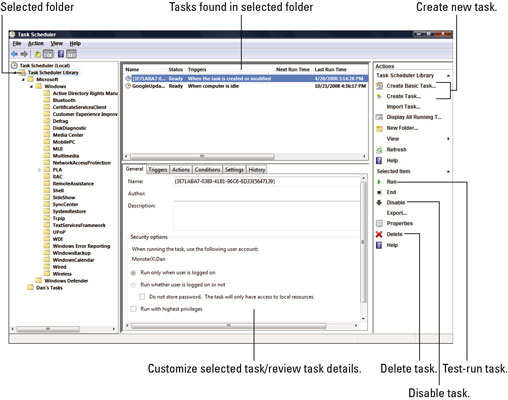Click the Properties link text

400,223
